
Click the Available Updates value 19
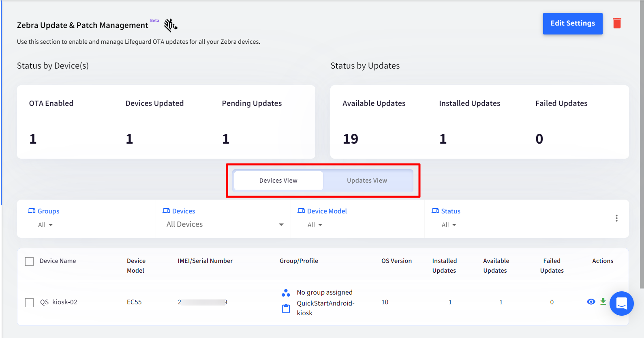(x=351, y=139)
